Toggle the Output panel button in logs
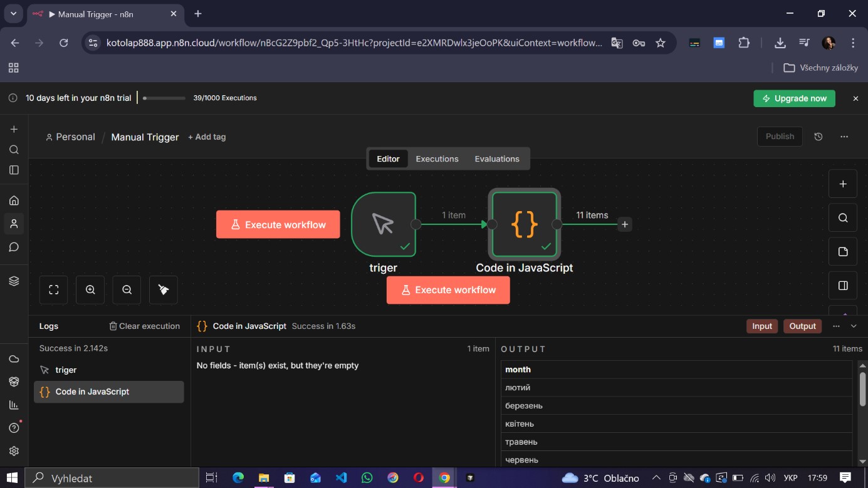Image resolution: width=868 pixels, height=488 pixels. (802, 326)
